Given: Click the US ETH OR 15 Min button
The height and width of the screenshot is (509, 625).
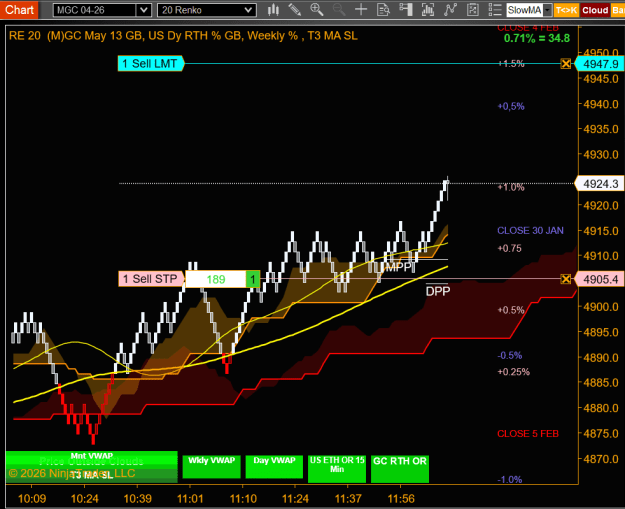Looking at the screenshot, I should [x=337, y=468].
